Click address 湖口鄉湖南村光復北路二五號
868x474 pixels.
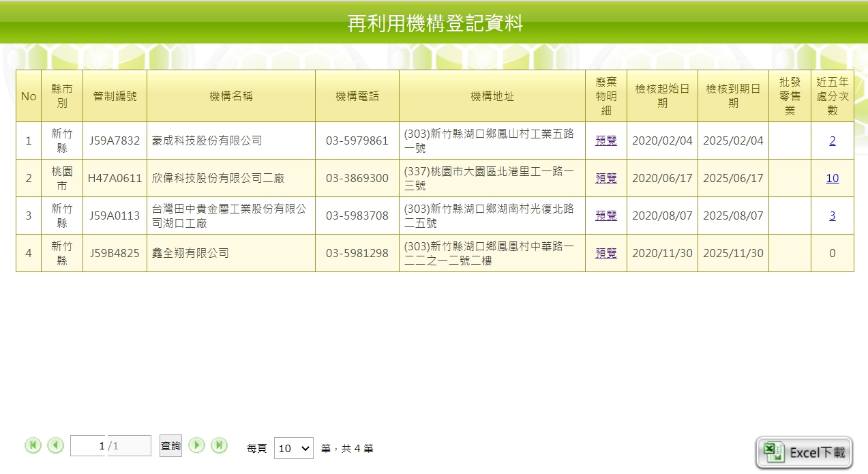(490, 216)
